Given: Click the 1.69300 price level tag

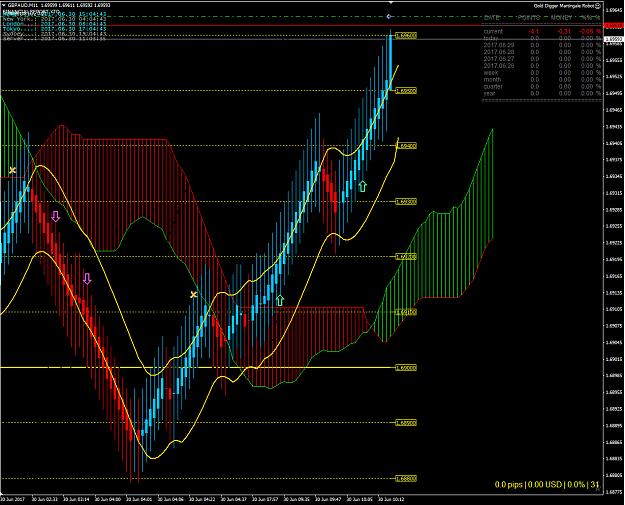Looking at the screenshot, I should (406, 202).
